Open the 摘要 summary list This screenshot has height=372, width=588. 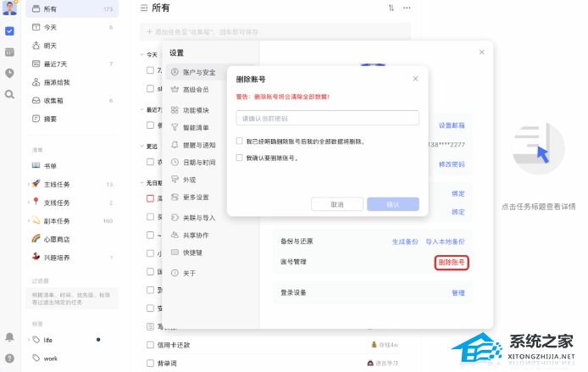(x=72, y=119)
